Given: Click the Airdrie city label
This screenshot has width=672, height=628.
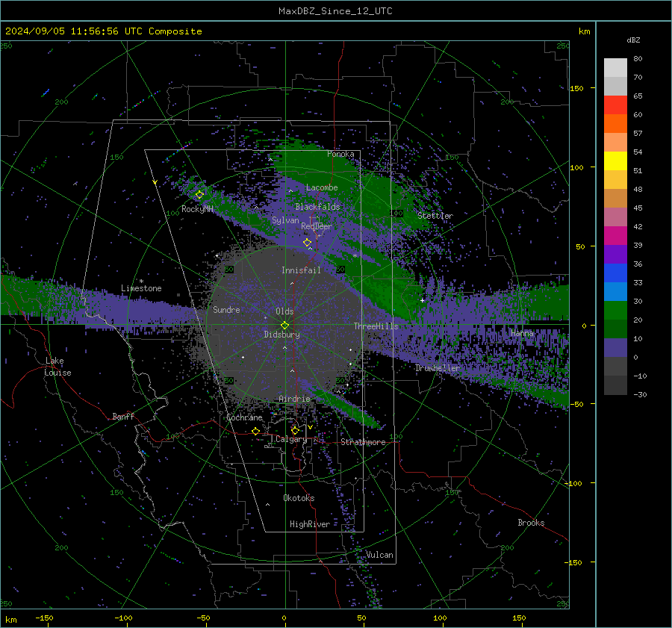Looking at the screenshot, I should point(294,399).
